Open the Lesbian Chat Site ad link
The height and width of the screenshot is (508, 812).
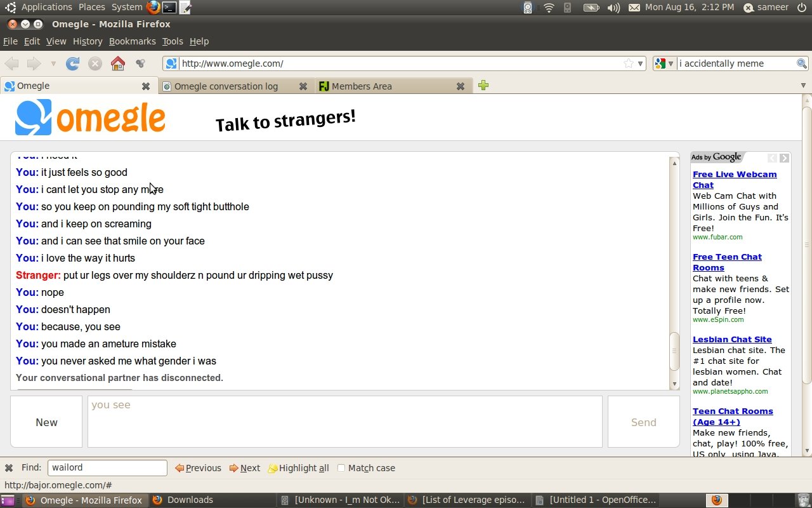(732, 339)
